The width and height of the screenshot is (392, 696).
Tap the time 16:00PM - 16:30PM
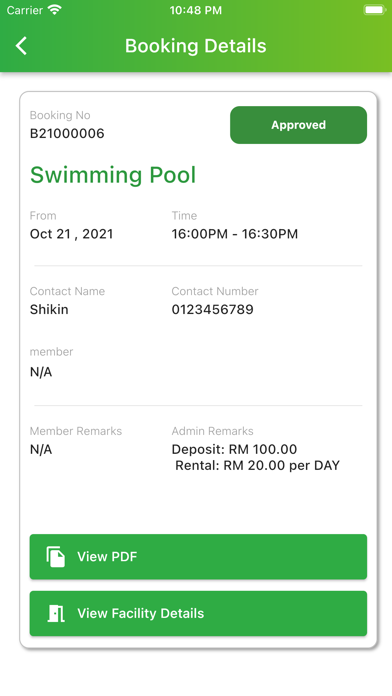pos(234,234)
